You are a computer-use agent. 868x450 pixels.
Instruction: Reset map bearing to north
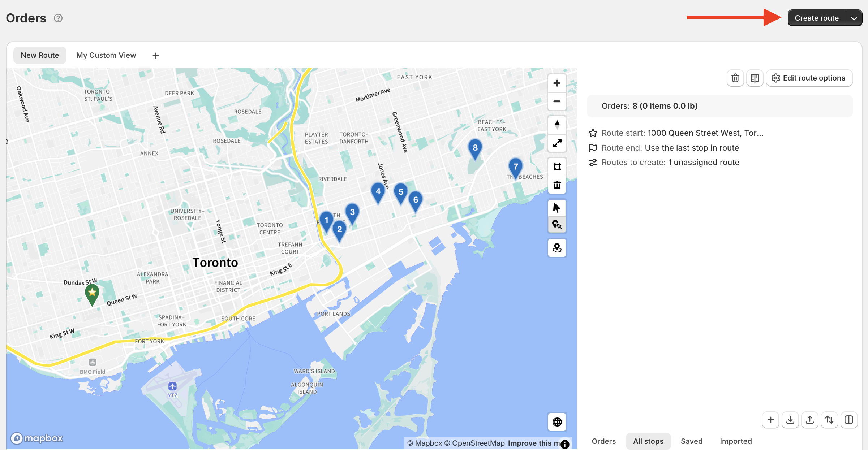coord(557,125)
